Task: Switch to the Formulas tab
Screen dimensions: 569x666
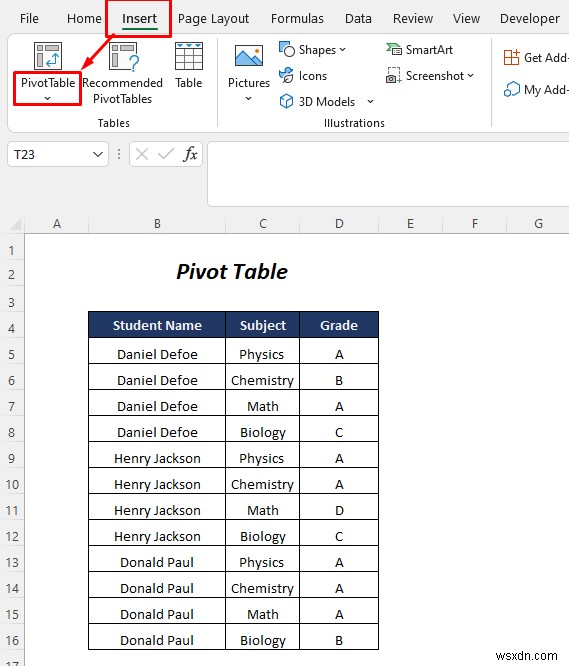Action: [297, 19]
